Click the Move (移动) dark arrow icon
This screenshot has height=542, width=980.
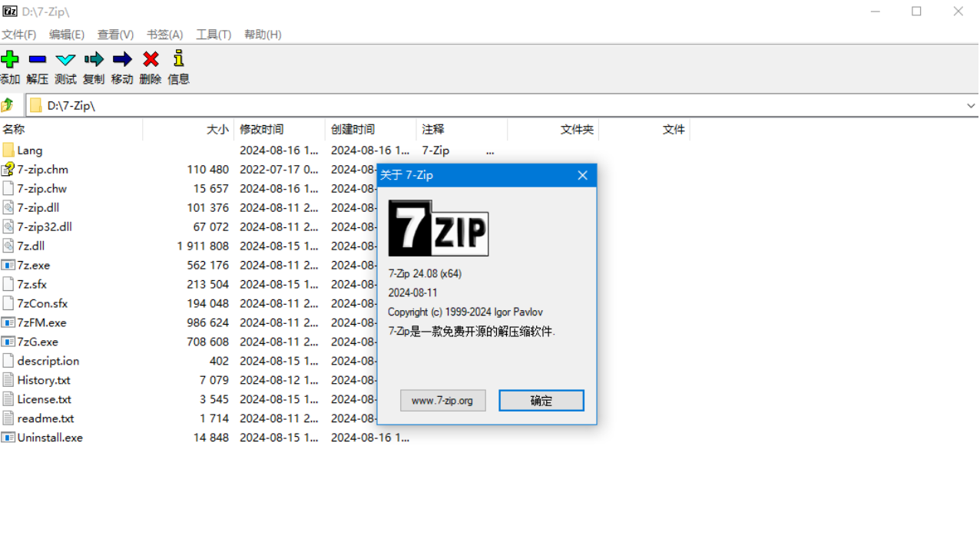point(122,59)
